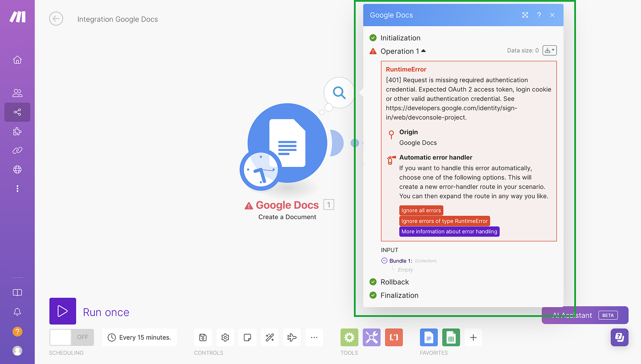Screen dimensions: 641x364
Task: Open the Notes icon in Controls
Action: (247, 337)
